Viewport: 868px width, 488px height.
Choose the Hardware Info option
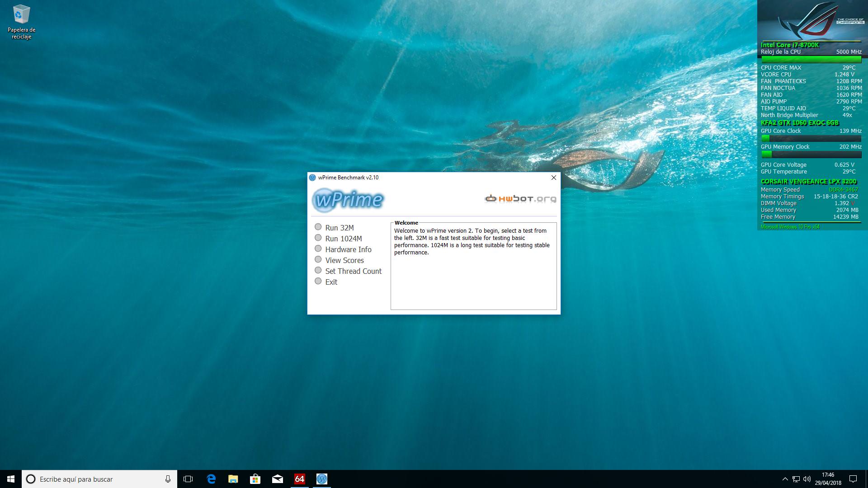pyautogui.click(x=318, y=249)
